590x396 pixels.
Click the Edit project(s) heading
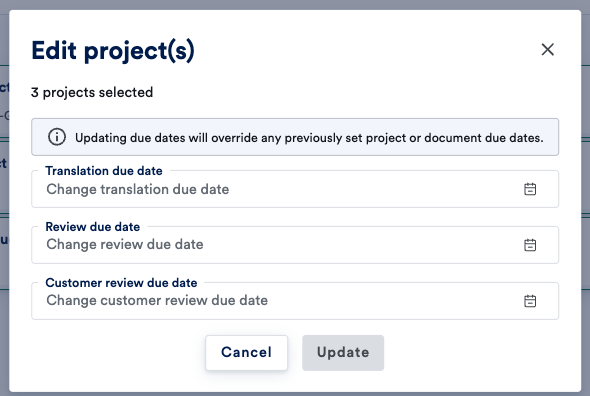tap(113, 51)
